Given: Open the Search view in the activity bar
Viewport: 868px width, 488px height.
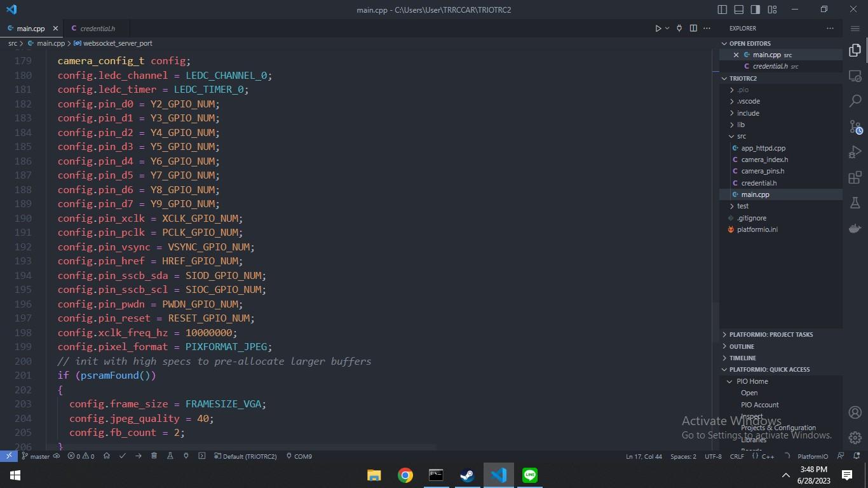Looking at the screenshot, I should (855, 101).
